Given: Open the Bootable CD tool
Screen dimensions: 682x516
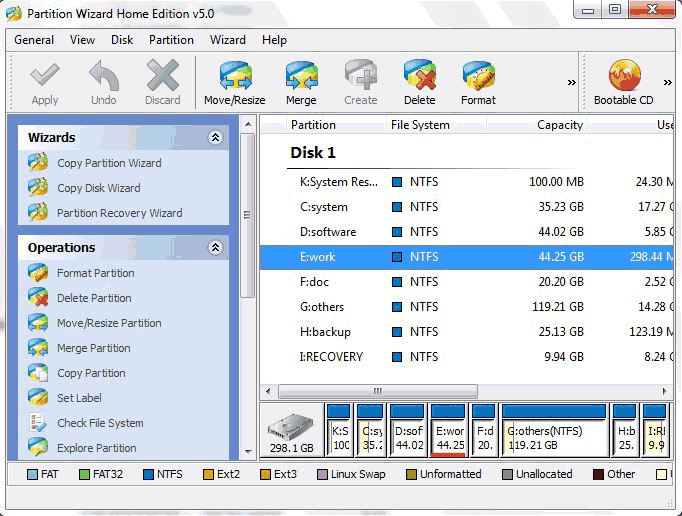Looking at the screenshot, I should [x=624, y=84].
